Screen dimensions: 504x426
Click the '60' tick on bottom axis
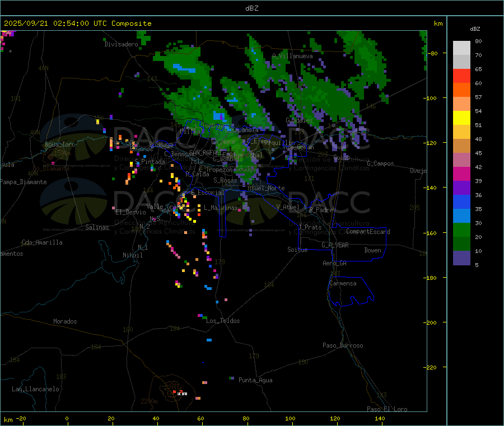(x=200, y=418)
